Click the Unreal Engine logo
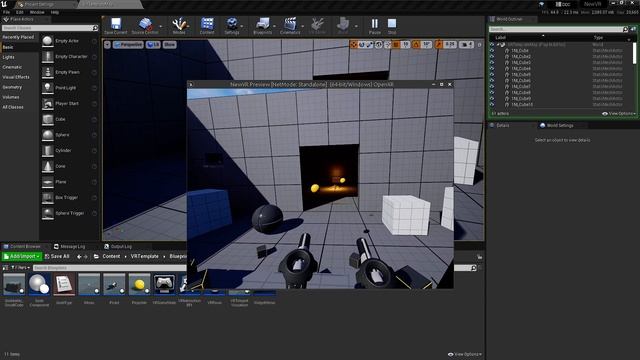640x360 pixels. pyautogui.click(x=4, y=4)
